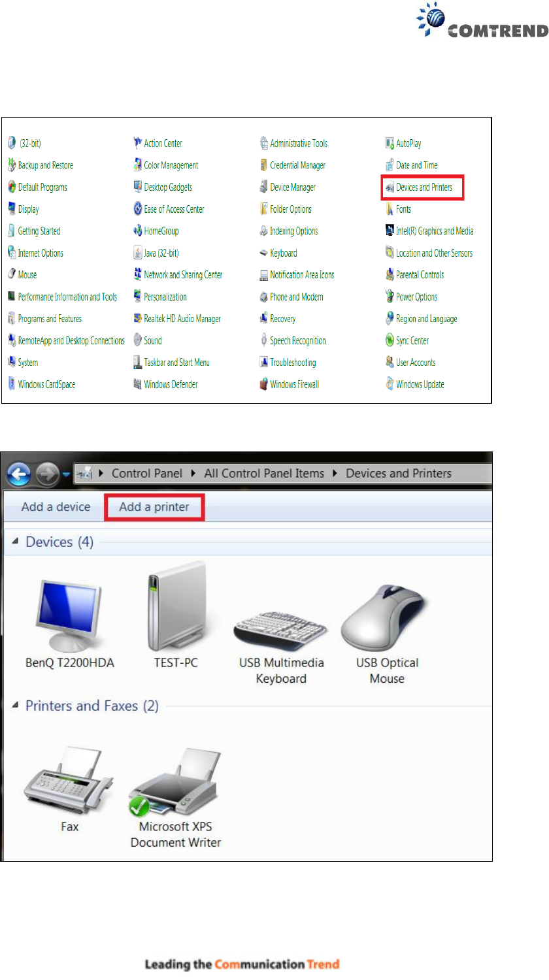Image resolution: width=549 pixels, height=980 pixels.
Task: Open the Mouse control panel link
Action: [27, 274]
